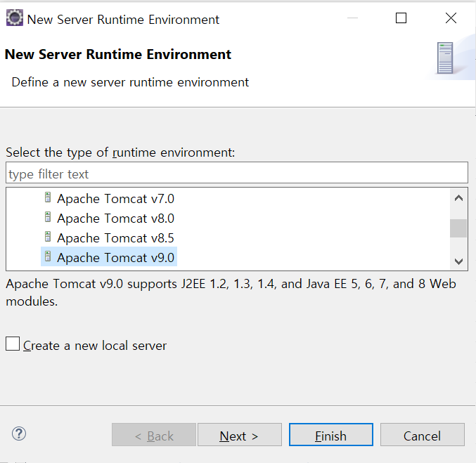Viewport: 476px width, 463px height.
Task: Click the Next > button
Action: [240, 435]
